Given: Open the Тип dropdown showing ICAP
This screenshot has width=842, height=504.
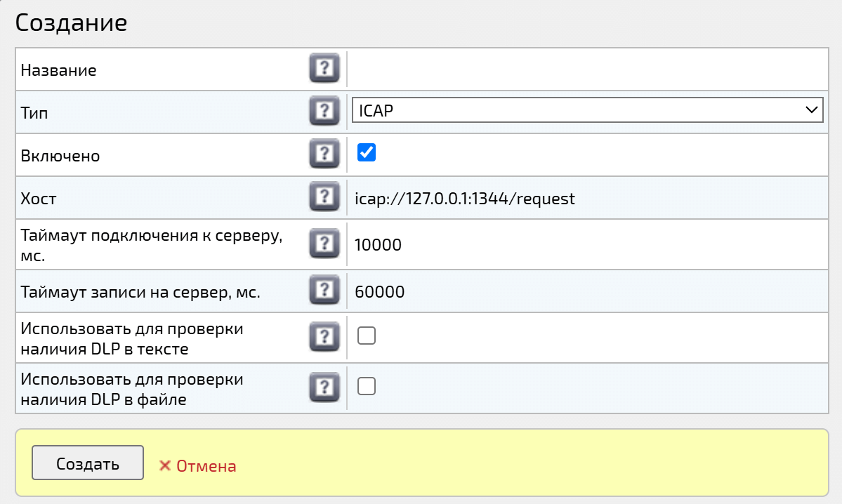Looking at the screenshot, I should coord(587,110).
